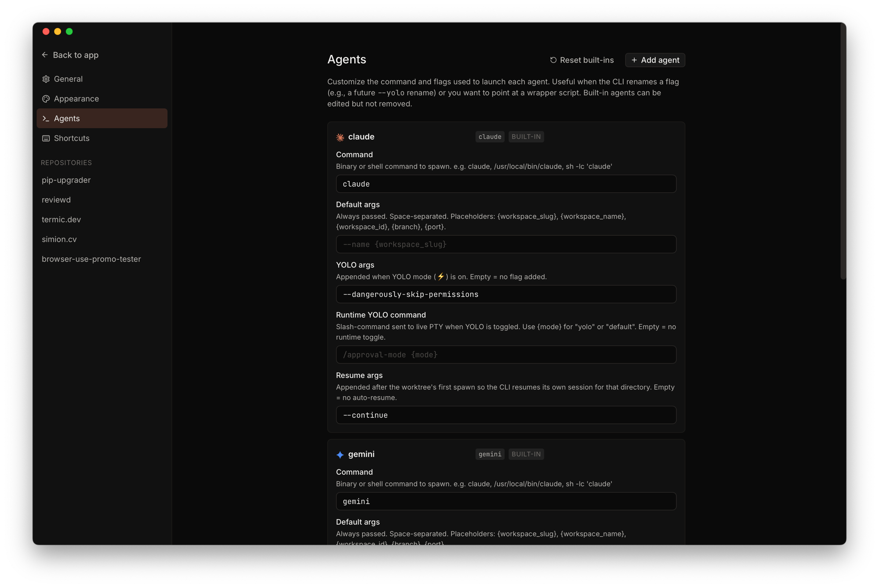Viewport: 879px width, 588px height.
Task: Click the claude starburst logo icon
Action: coord(340,137)
